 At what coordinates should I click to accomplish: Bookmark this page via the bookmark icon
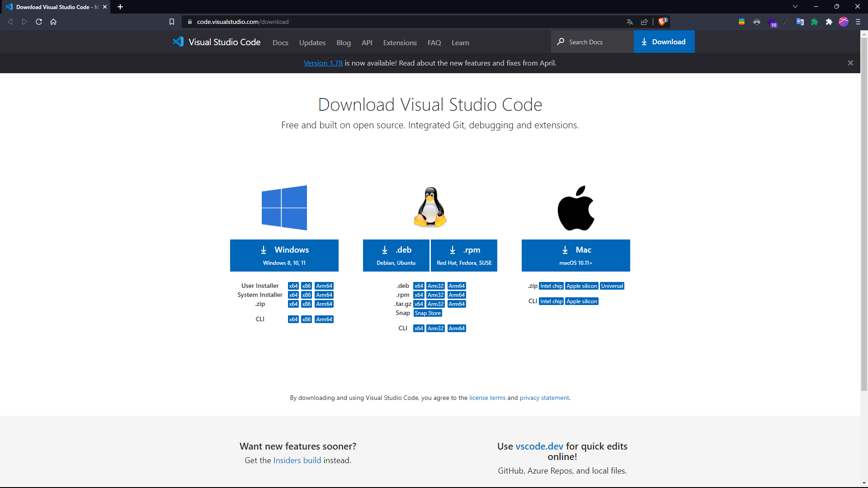[x=172, y=21]
